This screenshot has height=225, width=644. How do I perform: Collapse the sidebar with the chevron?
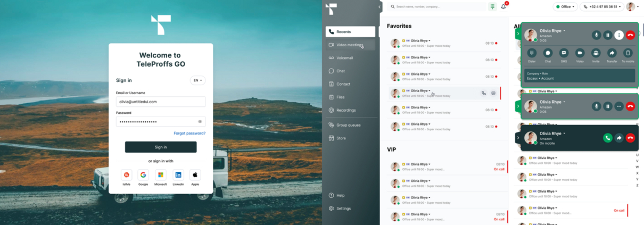pyautogui.click(x=380, y=7)
